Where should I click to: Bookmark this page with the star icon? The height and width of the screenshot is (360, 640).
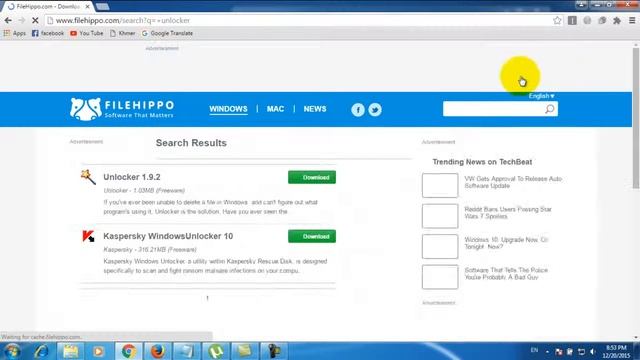(x=557, y=20)
